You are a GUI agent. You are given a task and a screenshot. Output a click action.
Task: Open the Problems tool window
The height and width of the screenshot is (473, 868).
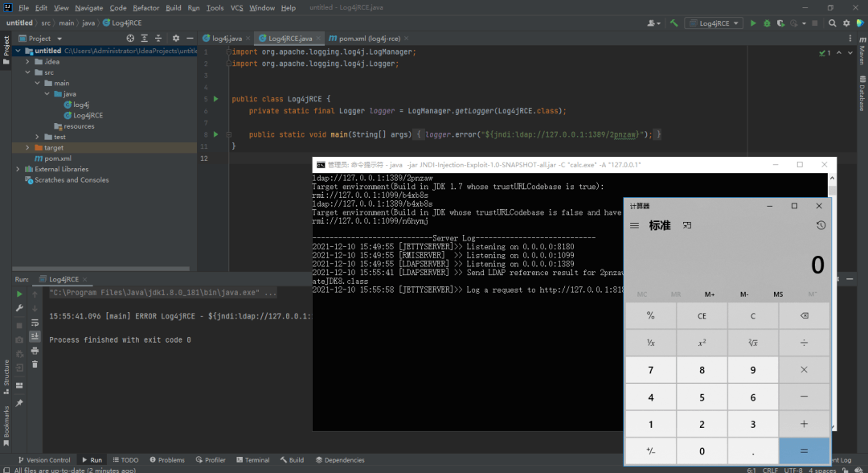pyautogui.click(x=167, y=459)
